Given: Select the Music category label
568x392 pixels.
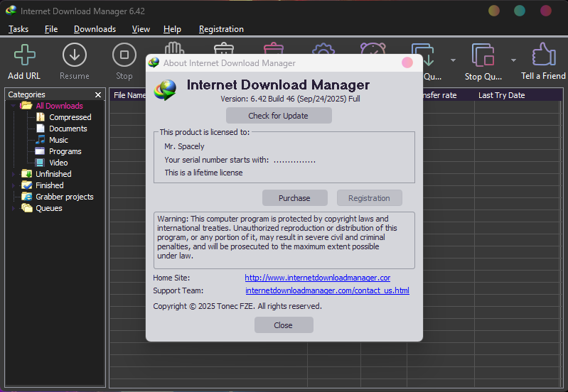Looking at the screenshot, I should click(59, 140).
